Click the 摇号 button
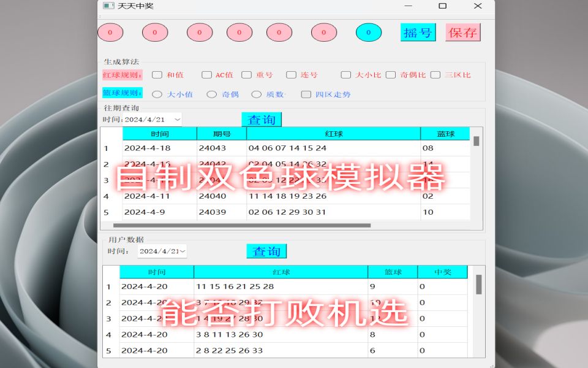 [x=417, y=33]
